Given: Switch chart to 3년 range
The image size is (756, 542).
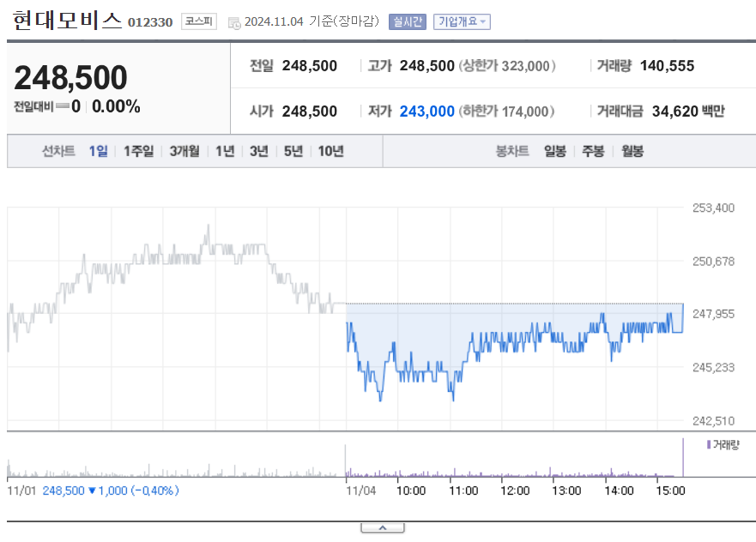Looking at the screenshot, I should tap(259, 151).
